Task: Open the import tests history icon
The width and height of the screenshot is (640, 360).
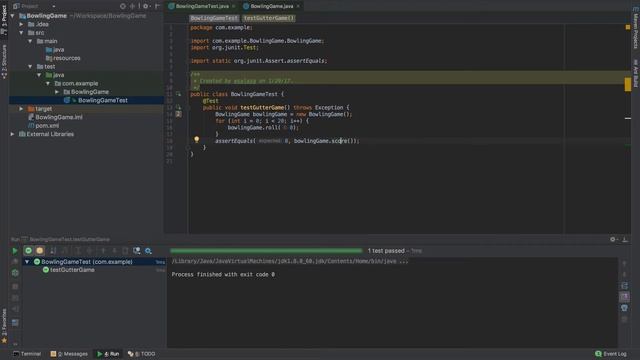Action: 137,251
